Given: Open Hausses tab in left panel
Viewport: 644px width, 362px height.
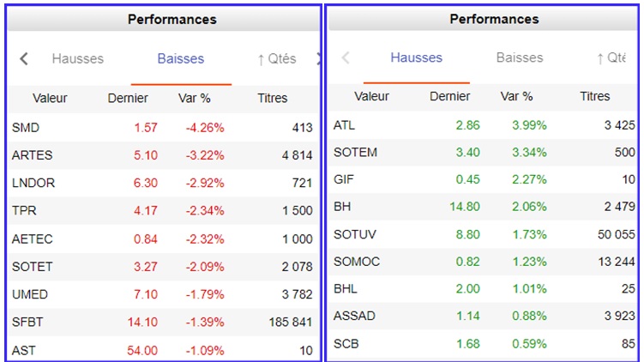Looking at the screenshot, I should 78,59.
